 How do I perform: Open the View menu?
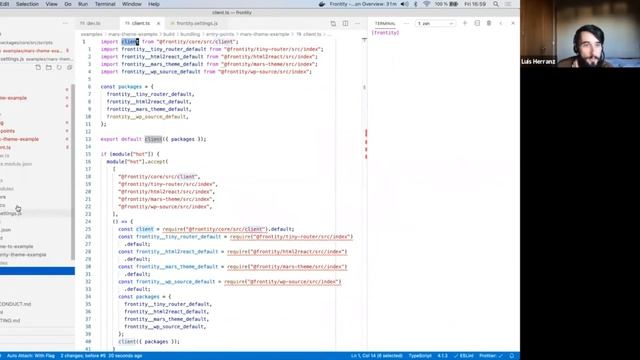[51, 4]
